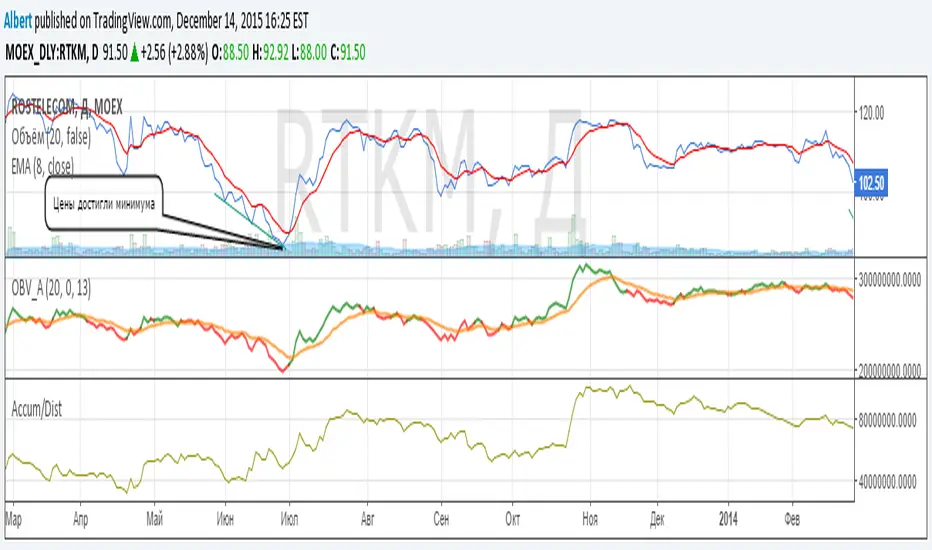Click the Апр month label on the time axis
932x550 pixels.
[x=80, y=520]
